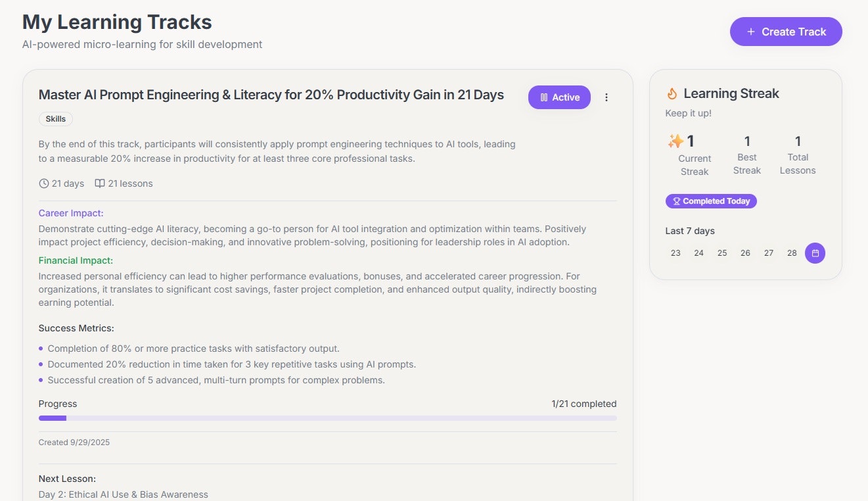Click the clock icon beside 21 days

tap(43, 183)
